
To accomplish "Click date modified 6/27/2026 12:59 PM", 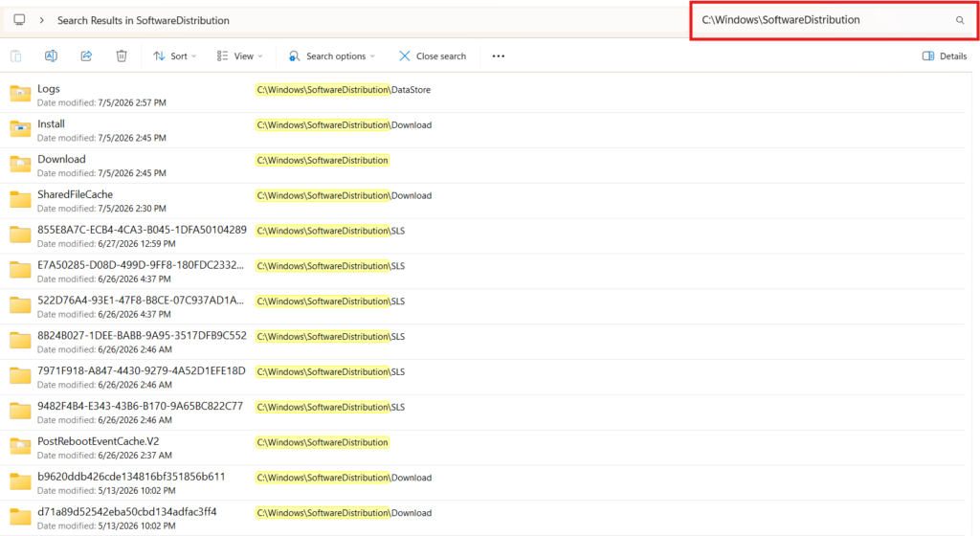I will [106, 244].
